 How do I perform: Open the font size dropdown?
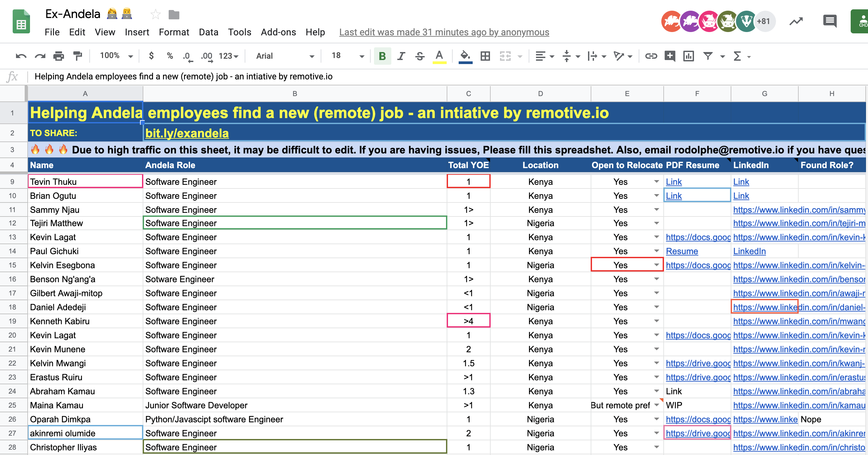tap(347, 56)
